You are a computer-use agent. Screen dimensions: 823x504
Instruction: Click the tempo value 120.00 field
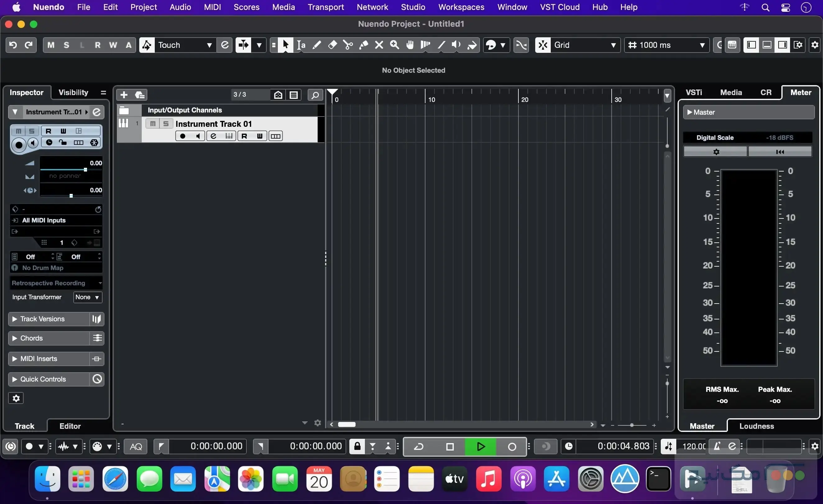693,447
